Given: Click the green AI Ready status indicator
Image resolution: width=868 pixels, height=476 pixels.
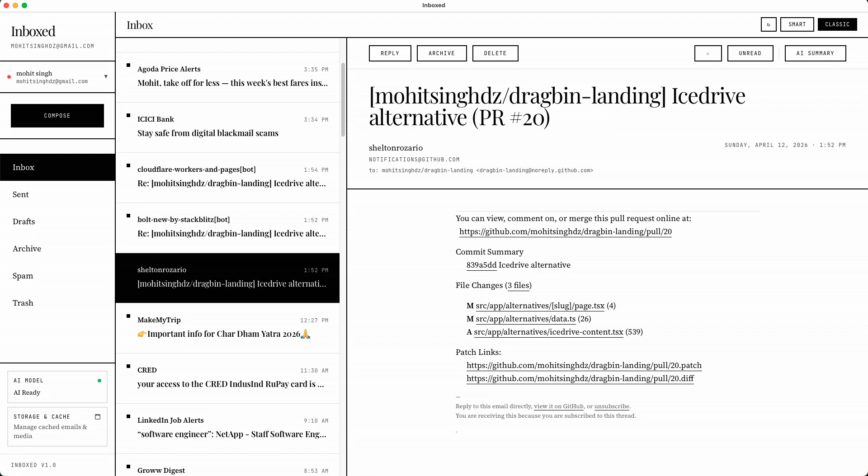Looking at the screenshot, I should coord(99,381).
